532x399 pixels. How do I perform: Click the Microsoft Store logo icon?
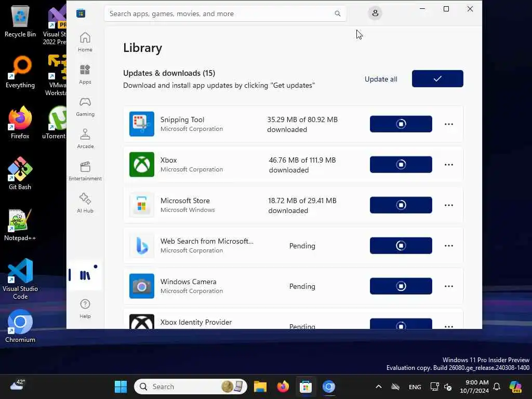81,14
